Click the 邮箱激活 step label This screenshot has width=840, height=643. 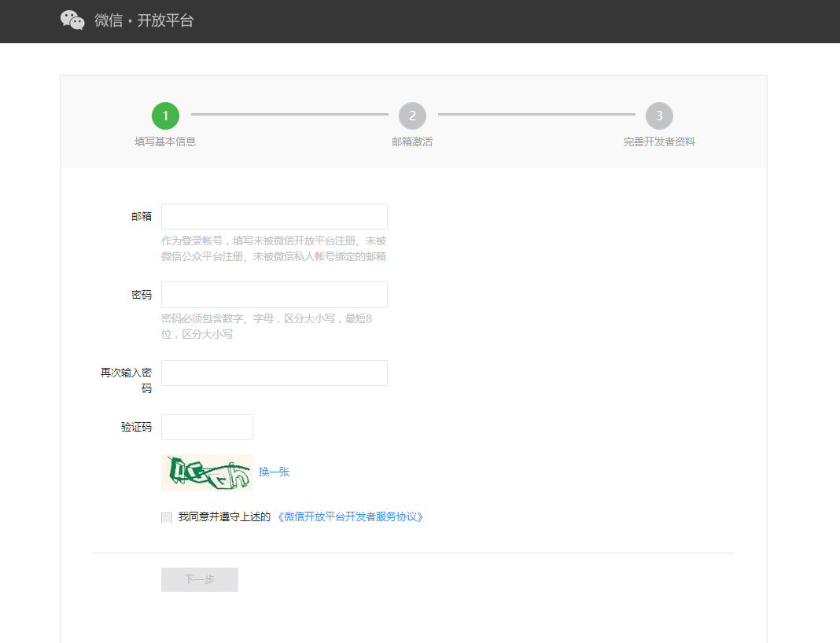pyautogui.click(x=412, y=141)
